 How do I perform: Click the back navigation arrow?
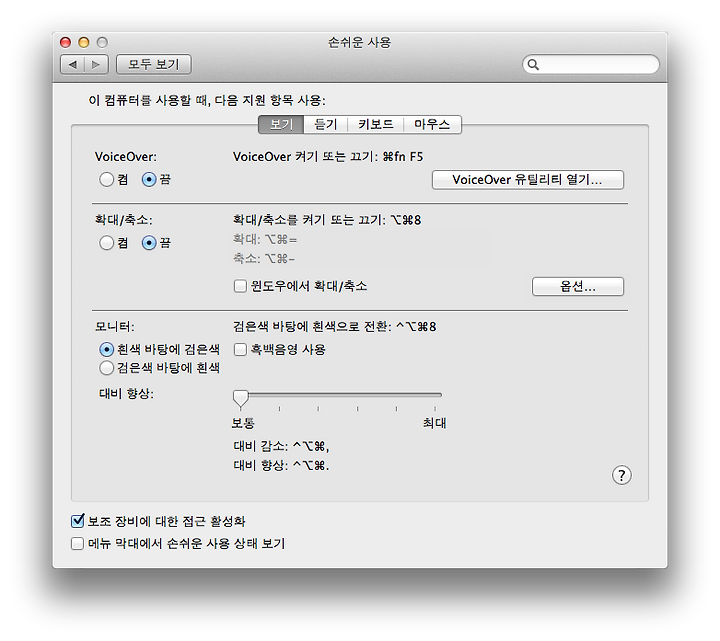pos(73,65)
